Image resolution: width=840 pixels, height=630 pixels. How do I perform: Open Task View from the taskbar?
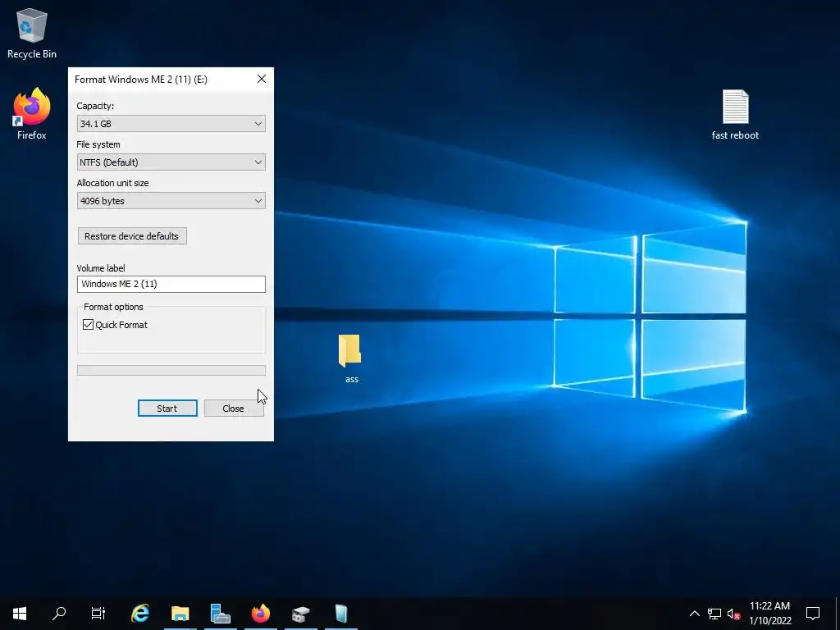(x=98, y=614)
